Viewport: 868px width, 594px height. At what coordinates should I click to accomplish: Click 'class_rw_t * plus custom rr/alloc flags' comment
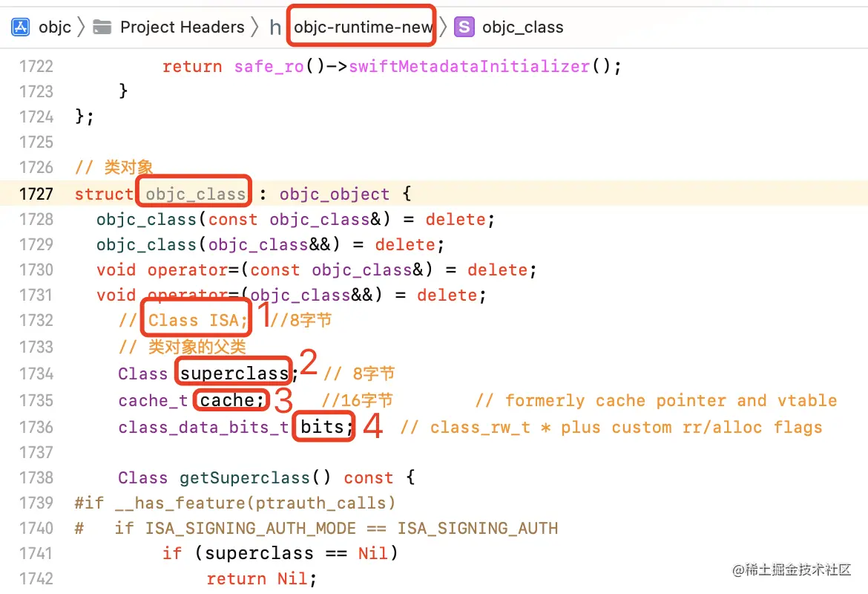(x=626, y=428)
